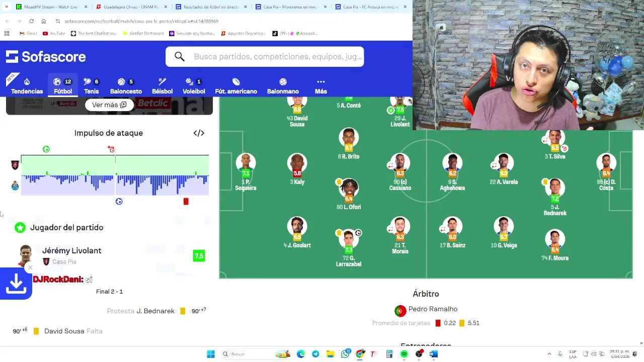Open the calculator from the taskbar
The height and width of the screenshot is (362, 644).
[x=389, y=354]
